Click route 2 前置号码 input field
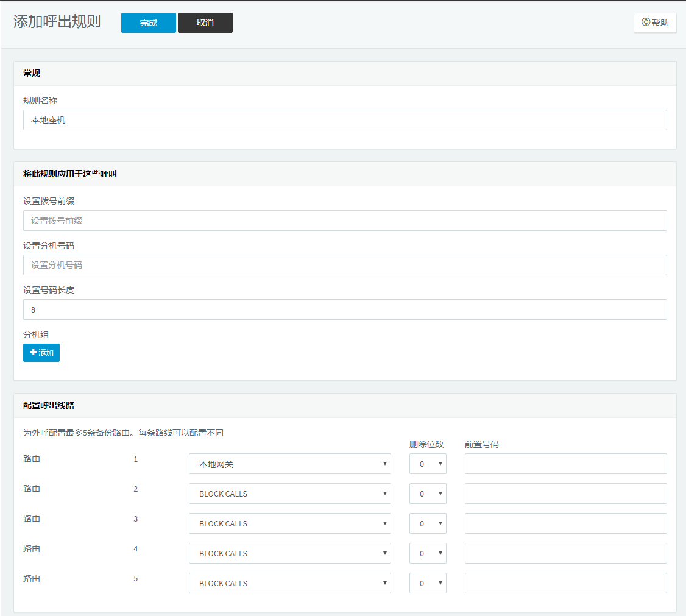The height and width of the screenshot is (616, 686). (566, 494)
